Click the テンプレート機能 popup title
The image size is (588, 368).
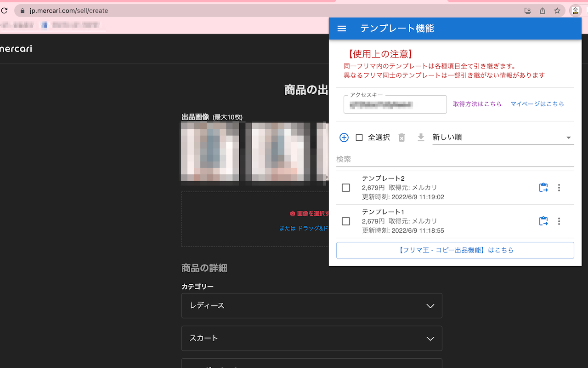click(x=397, y=29)
